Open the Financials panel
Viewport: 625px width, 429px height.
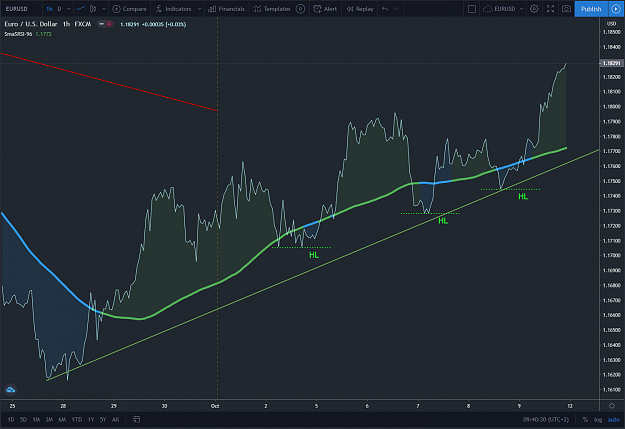[226, 8]
